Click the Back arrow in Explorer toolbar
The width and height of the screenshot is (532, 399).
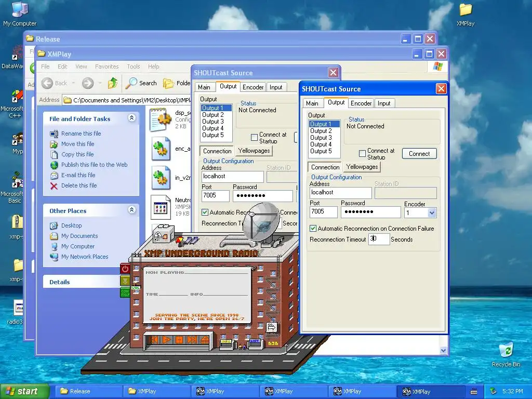[x=47, y=83]
